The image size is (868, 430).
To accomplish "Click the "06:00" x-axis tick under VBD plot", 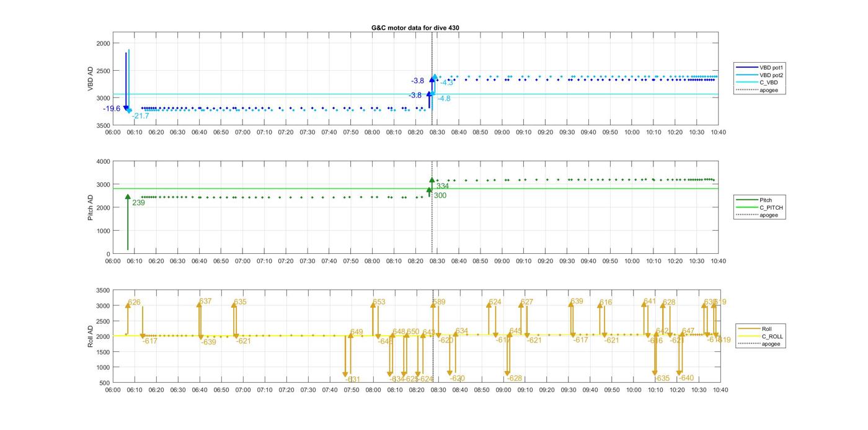I will click(113, 132).
